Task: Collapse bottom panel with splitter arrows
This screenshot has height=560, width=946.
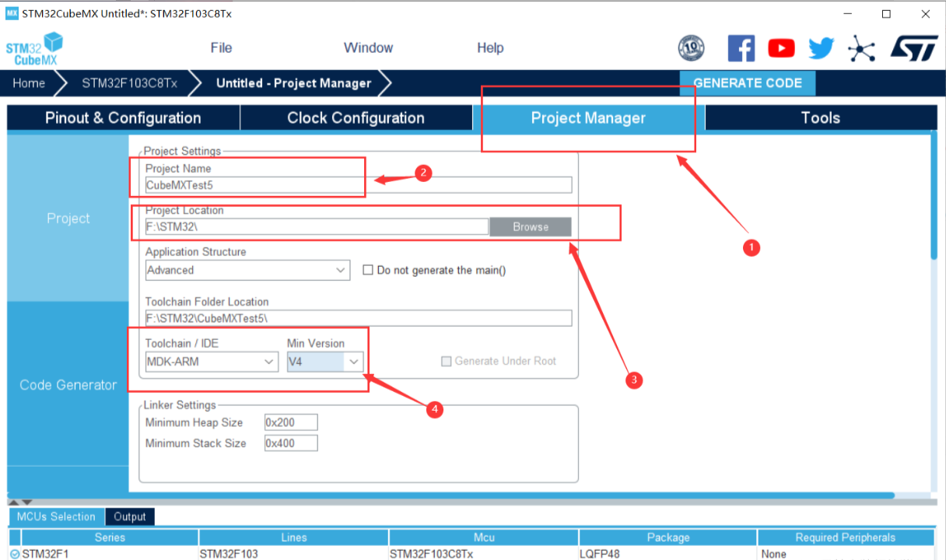Action: (x=20, y=502)
